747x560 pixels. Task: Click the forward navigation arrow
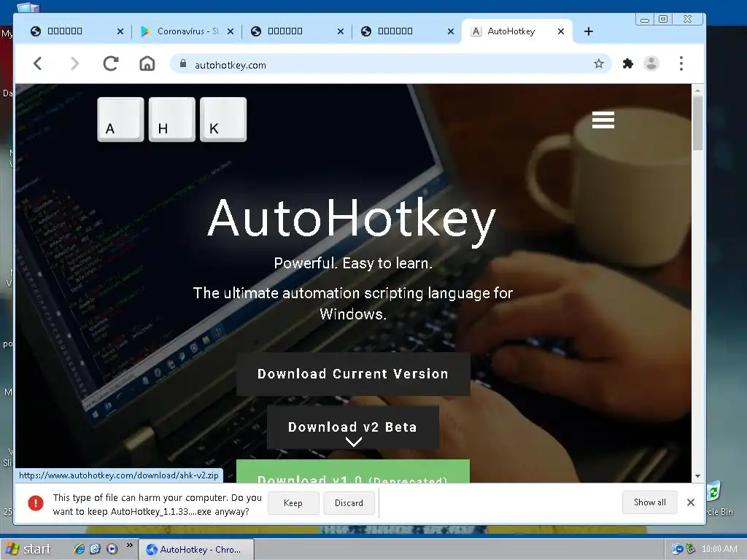tap(74, 64)
